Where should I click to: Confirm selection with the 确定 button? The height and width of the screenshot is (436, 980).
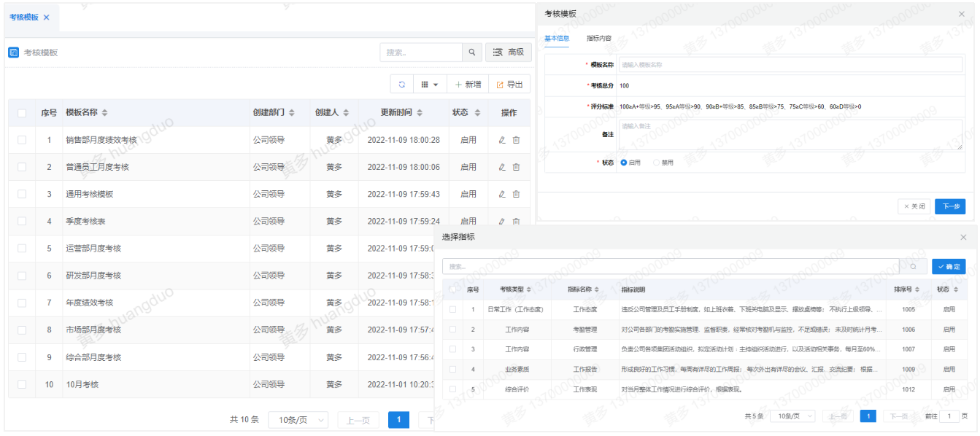tap(949, 267)
